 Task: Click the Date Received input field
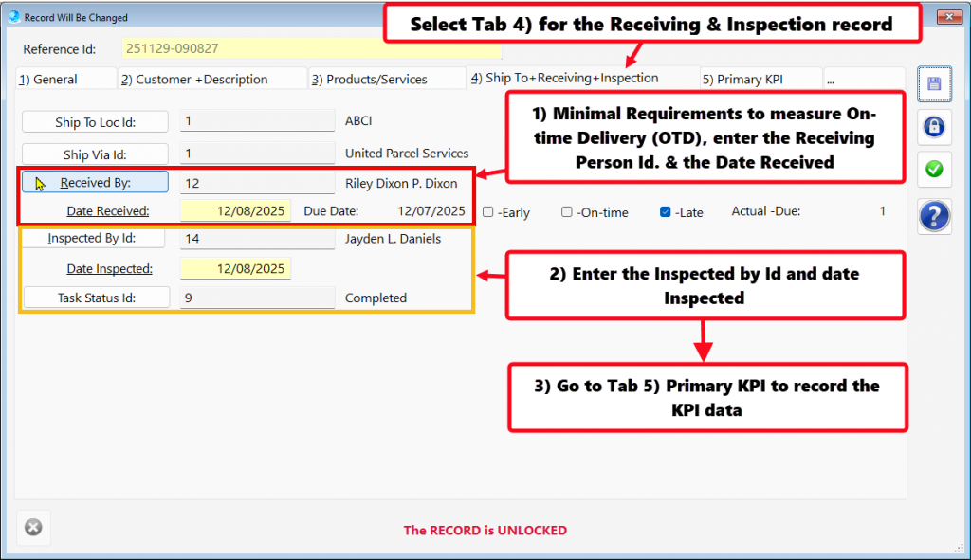235,211
